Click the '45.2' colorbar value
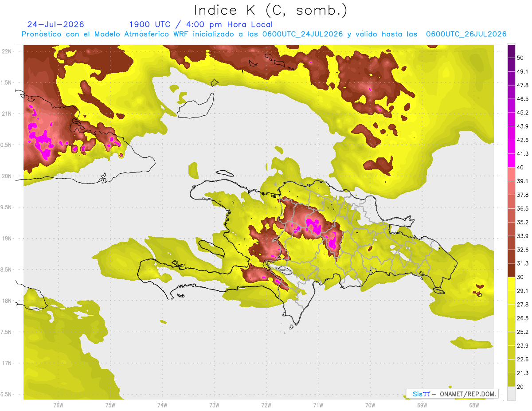Screen dimensions: 532x411 (522, 113)
